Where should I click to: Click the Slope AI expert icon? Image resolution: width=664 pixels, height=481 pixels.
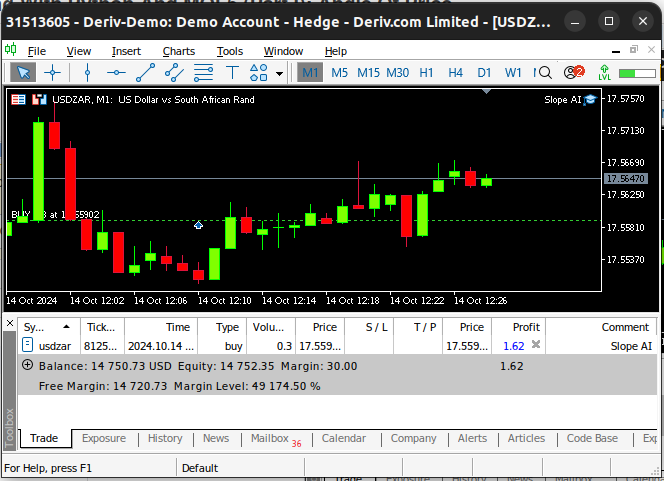tap(589, 100)
